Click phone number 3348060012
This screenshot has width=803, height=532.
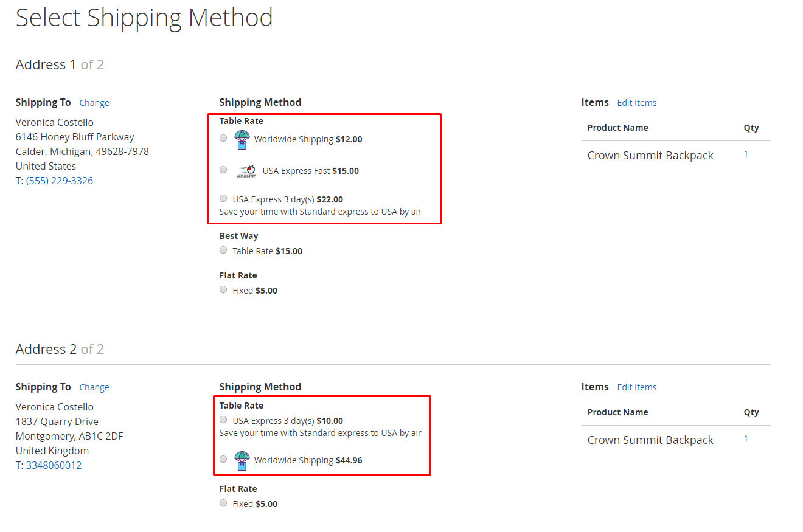click(54, 465)
